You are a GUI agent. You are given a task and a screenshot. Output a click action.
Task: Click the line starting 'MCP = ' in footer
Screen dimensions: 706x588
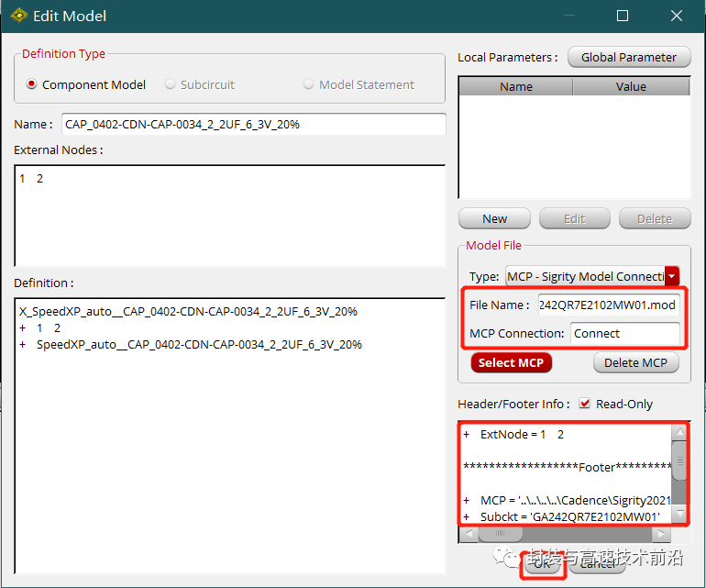coord(568,501)
